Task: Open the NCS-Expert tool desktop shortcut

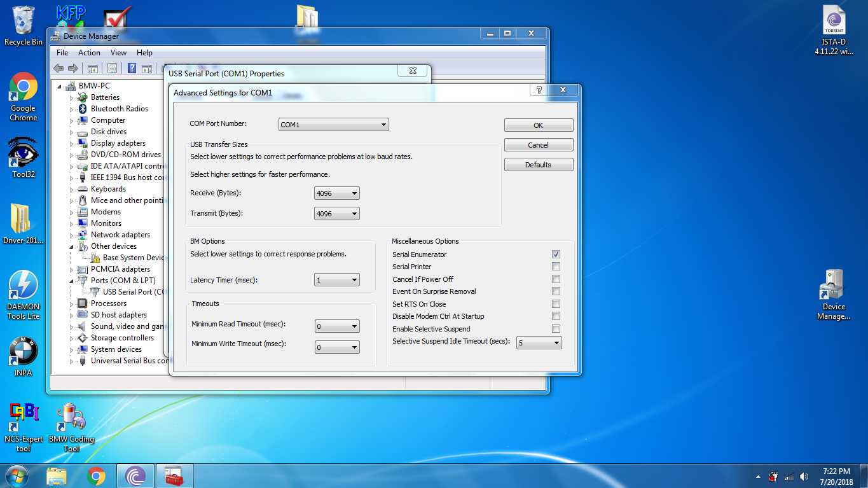Action: [24, 428]
